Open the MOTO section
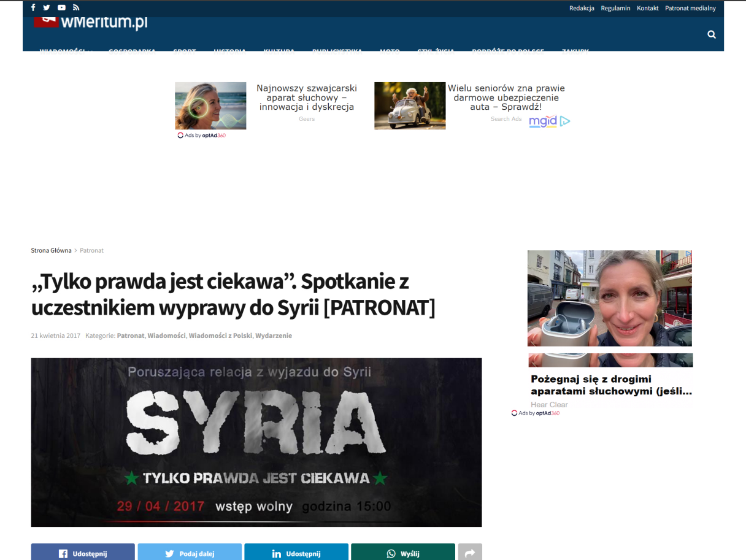This screenshot has width=746, height=560. [x=390, y=52]
